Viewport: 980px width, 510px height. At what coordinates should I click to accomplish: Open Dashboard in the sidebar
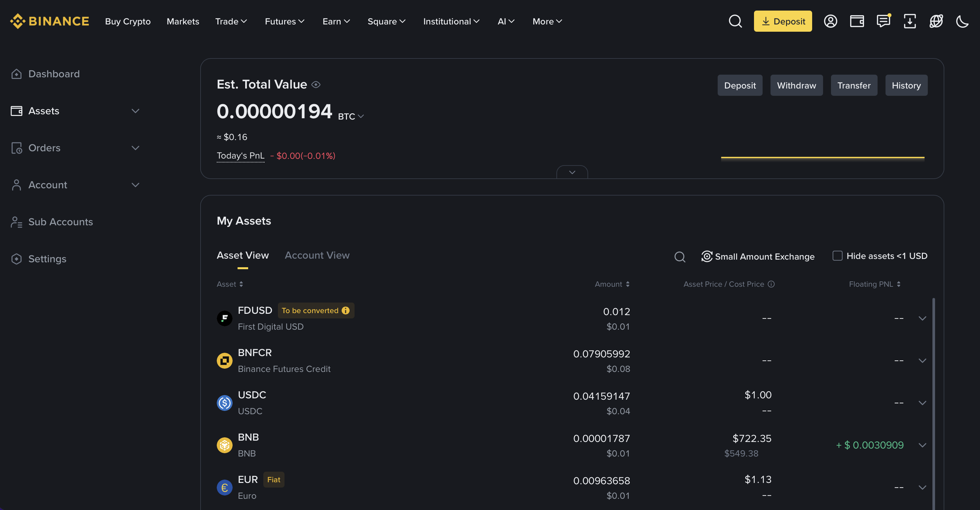pos(46,74)
